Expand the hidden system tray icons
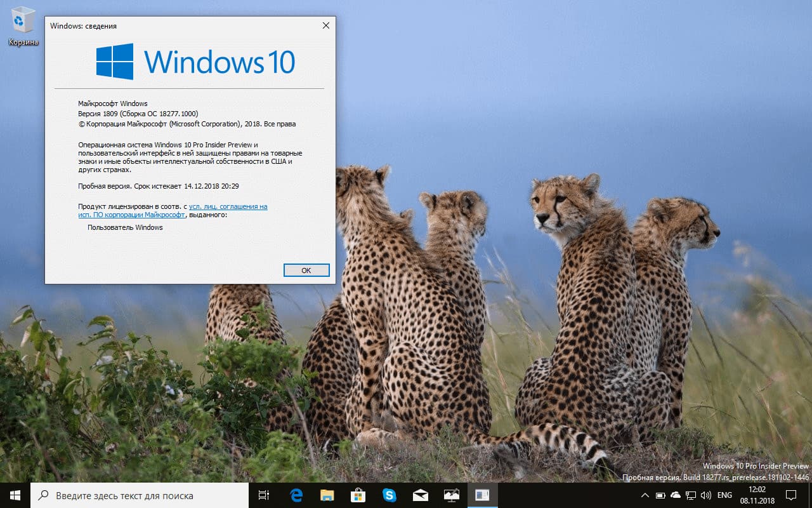Image resolution: width=812 pixels, height=508 pixels. click(645, 495)
